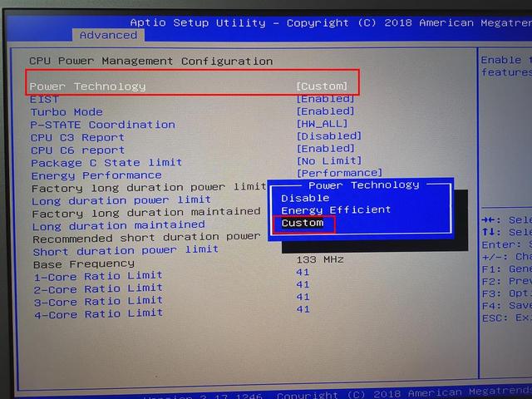Click the F3 optimized defaults hint
532x399 pixels.
point(506,293)
